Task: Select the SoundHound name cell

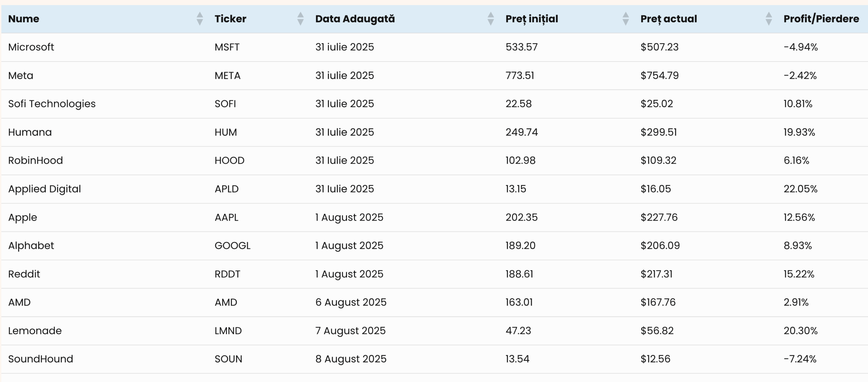Action: (x=41, y=359)
